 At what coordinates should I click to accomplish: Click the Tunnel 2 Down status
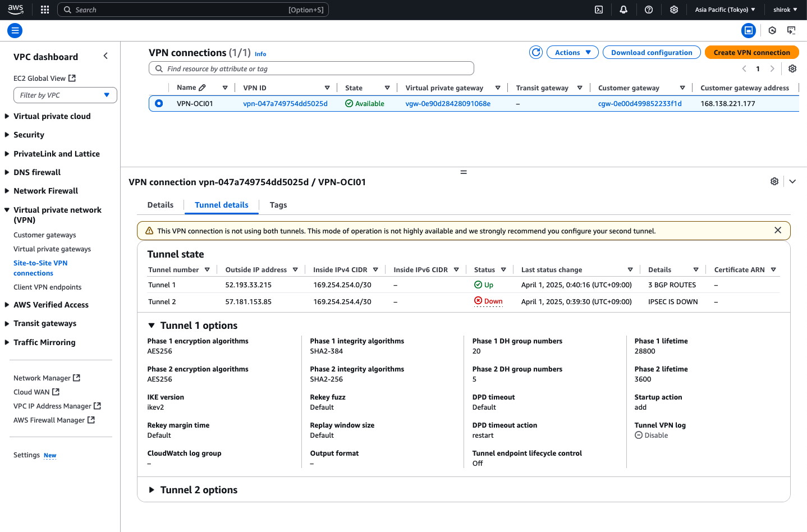(x=488, y=301)
